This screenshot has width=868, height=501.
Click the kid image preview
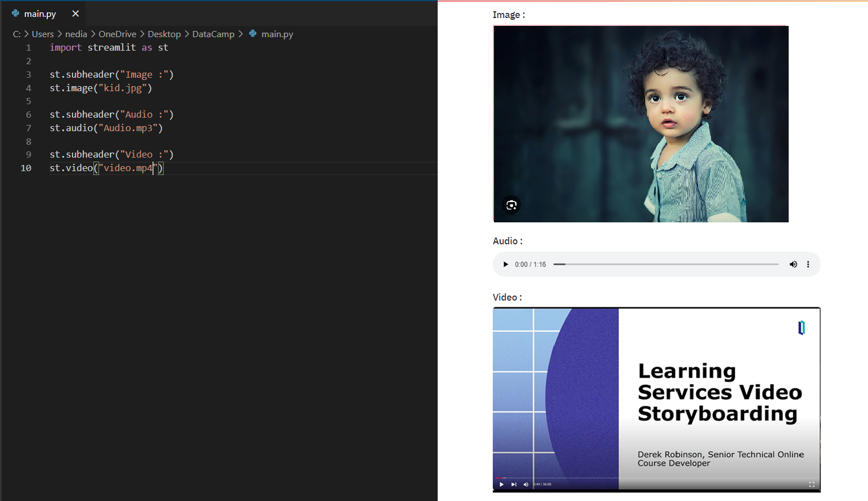[641, 124]
